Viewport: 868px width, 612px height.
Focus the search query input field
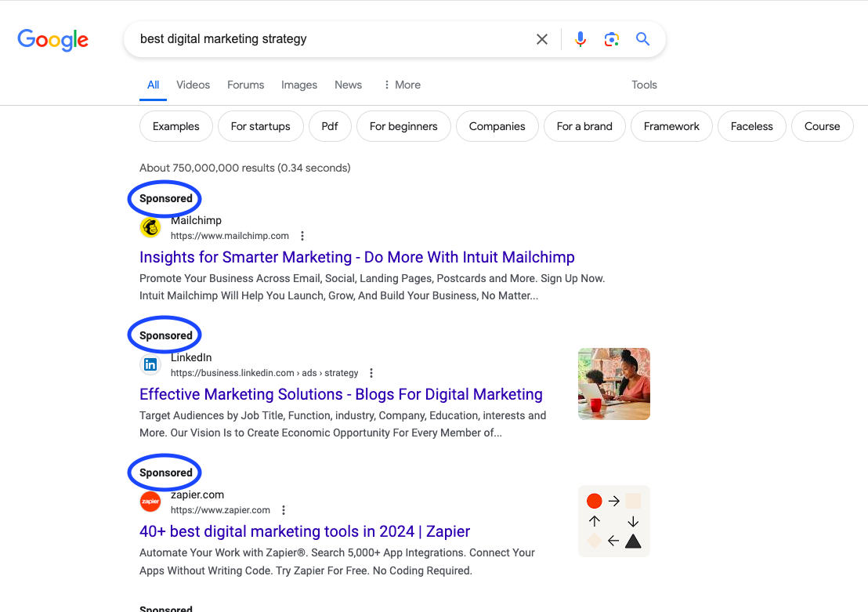pyautogui.click(x=329, y=39)
